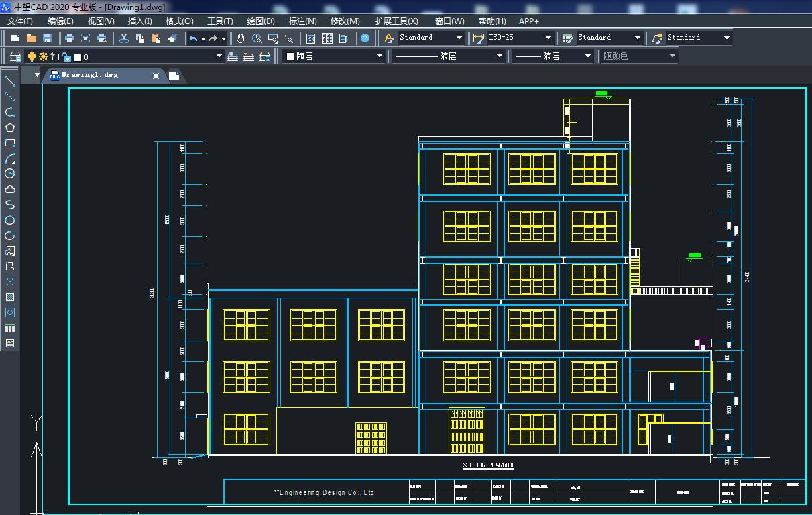The width and height of the screenshot is (812, 515).
Task: Click the Cut scissors icon
Action: pos(124,38)
